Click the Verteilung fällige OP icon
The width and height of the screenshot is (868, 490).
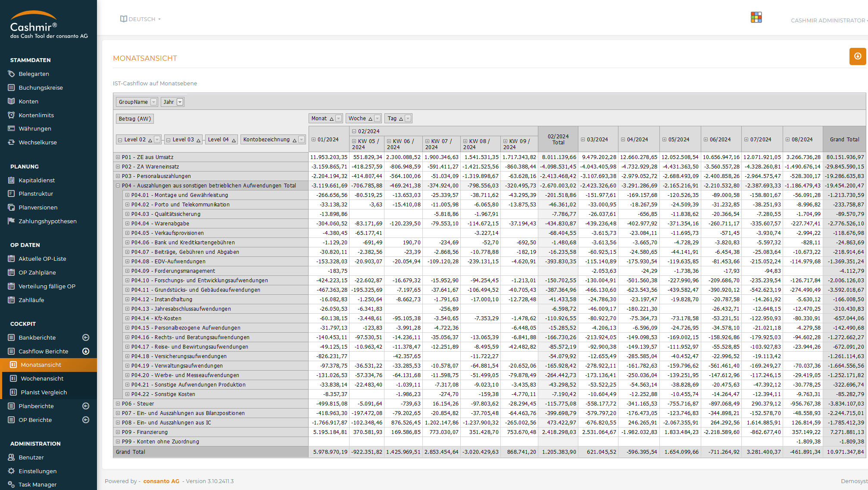click(11, 286)
